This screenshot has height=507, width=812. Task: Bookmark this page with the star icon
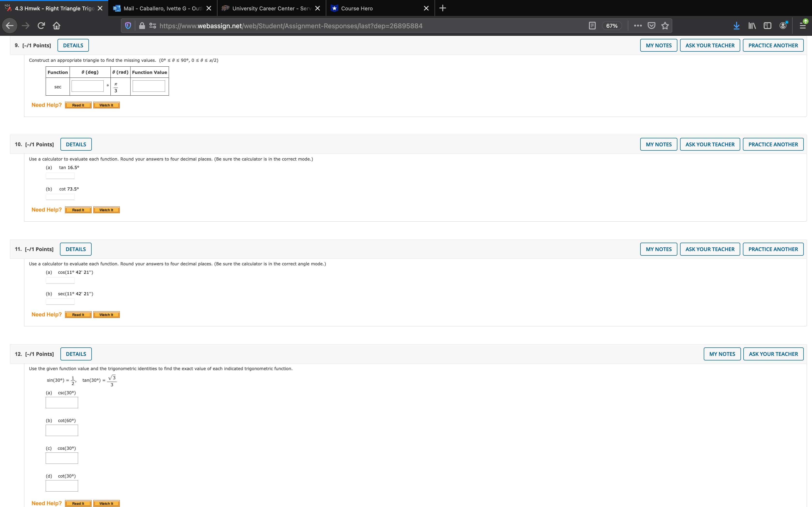(x=665, y=26)
